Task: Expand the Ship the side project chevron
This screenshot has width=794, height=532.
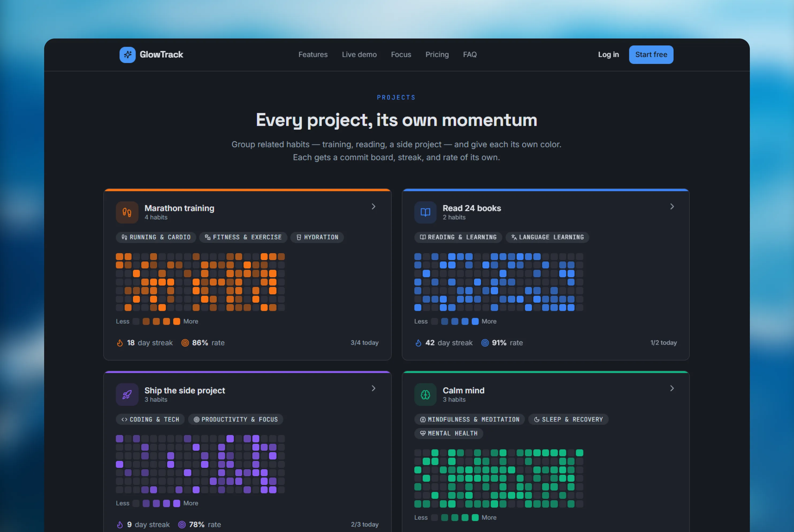Action: point(373,388)
